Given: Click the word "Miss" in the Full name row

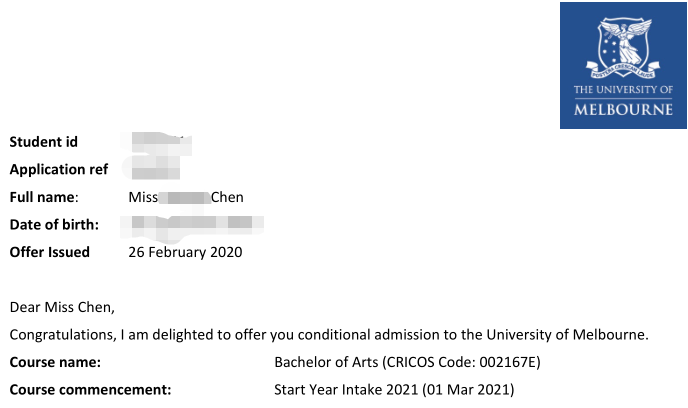Looking at the screenshot, I should pyautogui.click(x=143, y=197).
